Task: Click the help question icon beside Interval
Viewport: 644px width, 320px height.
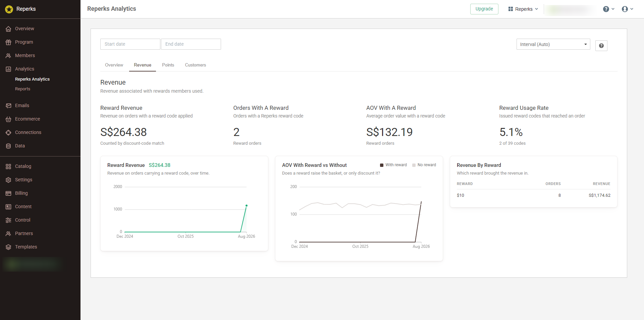Action: pos(601,46)
